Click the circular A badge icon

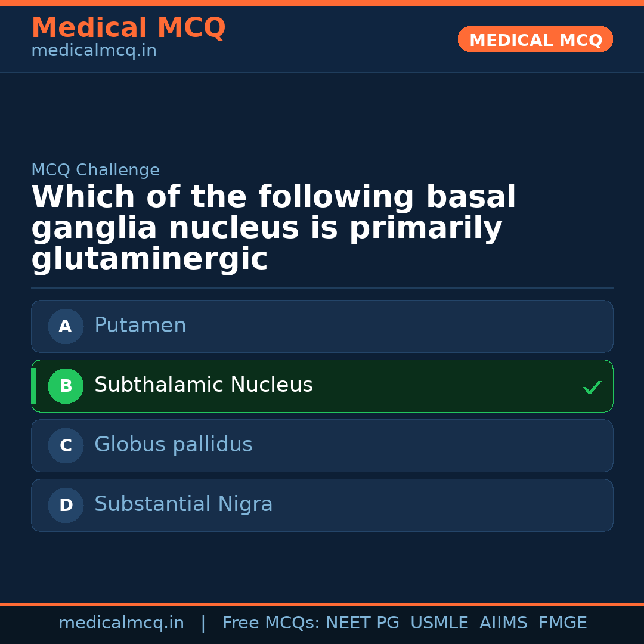click(66, 326)
